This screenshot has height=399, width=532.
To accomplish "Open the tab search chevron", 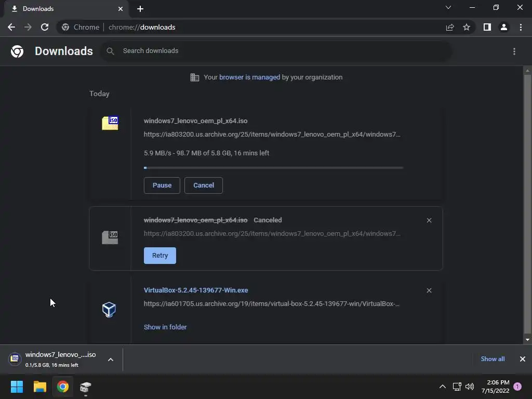I will tap(448, 7).
